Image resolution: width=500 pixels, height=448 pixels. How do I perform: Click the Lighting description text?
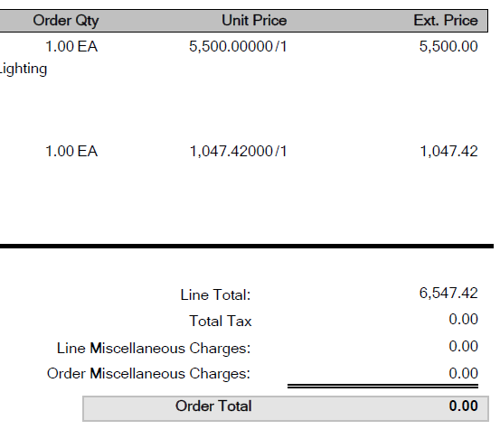(23, 70)
